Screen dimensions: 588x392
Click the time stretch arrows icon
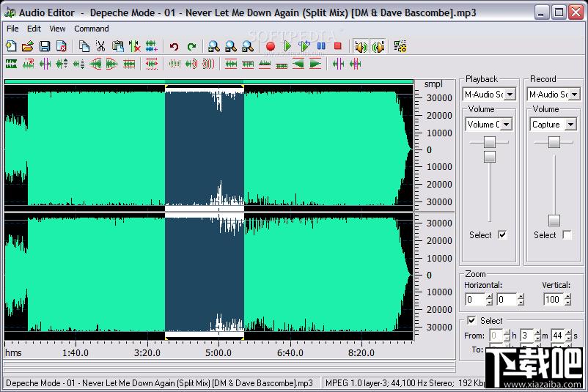click(x=152, y=64)
